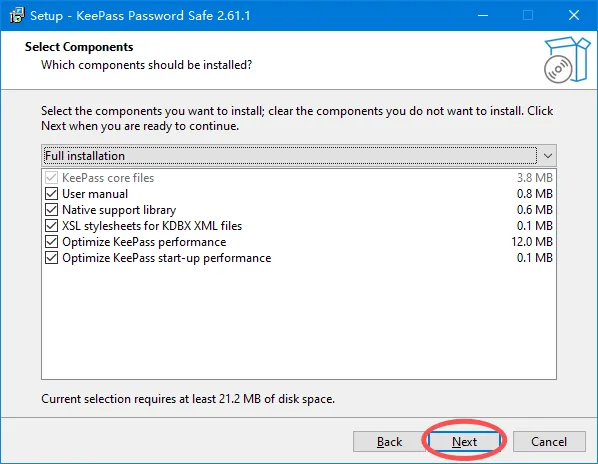Click the 12.0 MB size value
This screenshot has height=464, width=598.
[532, 242]
